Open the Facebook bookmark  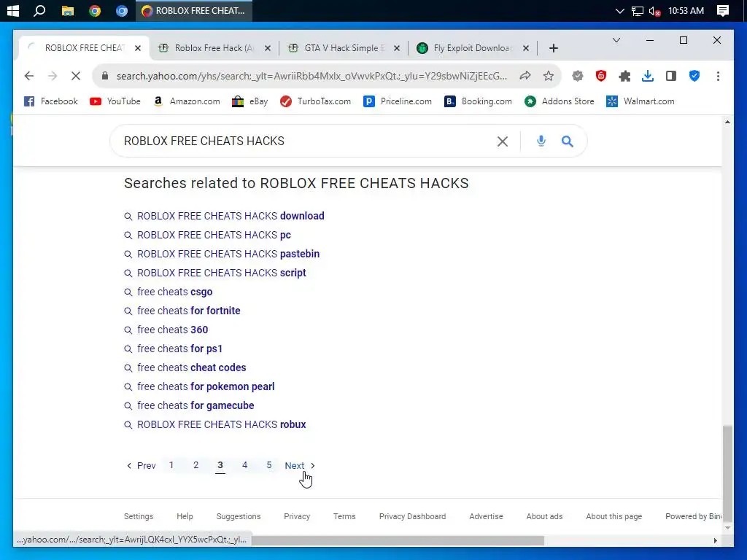click(x=51, y=101)
